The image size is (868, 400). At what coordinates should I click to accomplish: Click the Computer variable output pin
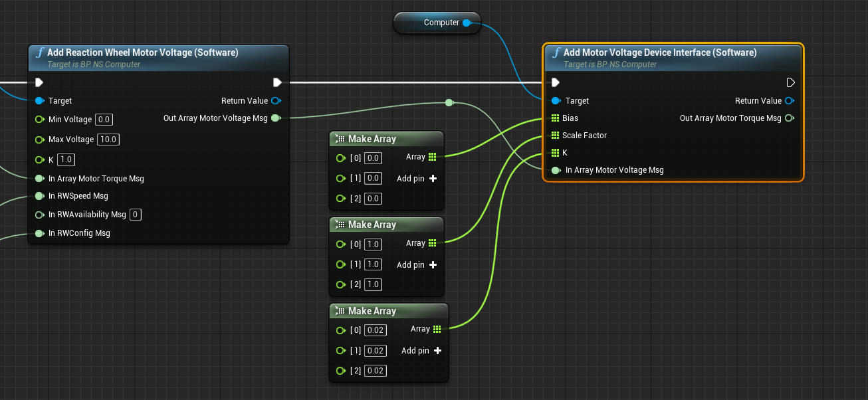467,23
